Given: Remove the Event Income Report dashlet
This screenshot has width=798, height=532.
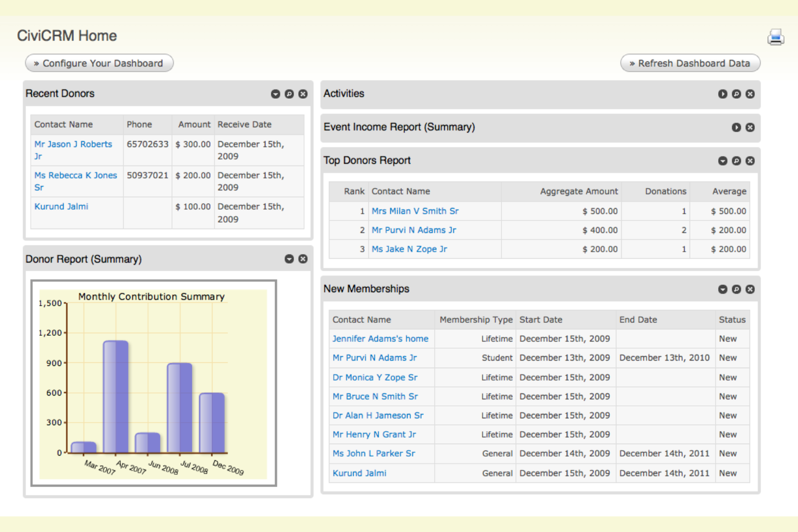Looking at the screenshot, I should 750,127.
